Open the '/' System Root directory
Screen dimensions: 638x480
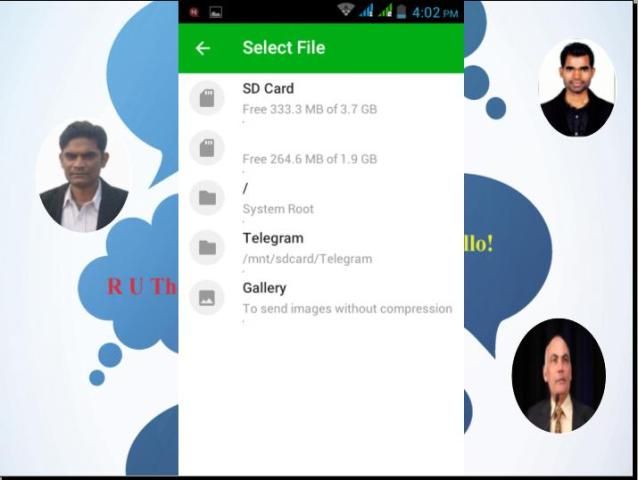(278, 198)
